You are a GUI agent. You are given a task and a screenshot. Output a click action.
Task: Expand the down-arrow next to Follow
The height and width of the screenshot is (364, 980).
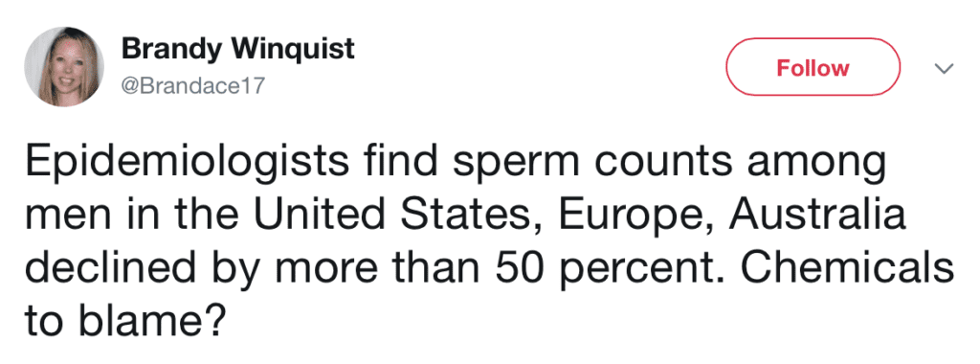tap(945, 68)
